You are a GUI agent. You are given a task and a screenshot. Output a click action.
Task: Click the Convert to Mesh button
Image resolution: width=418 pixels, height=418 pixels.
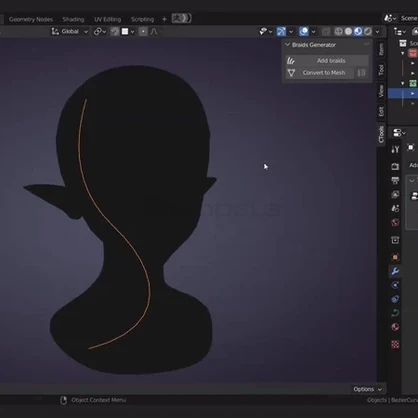point(319,73)
